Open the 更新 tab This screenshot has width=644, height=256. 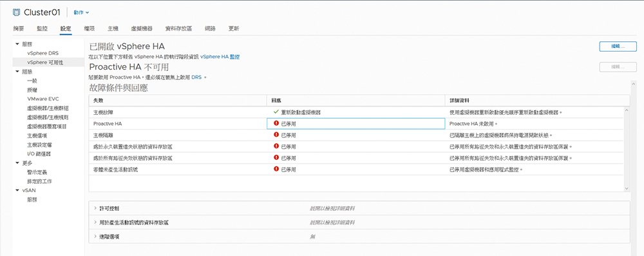(x=234, y=29)
